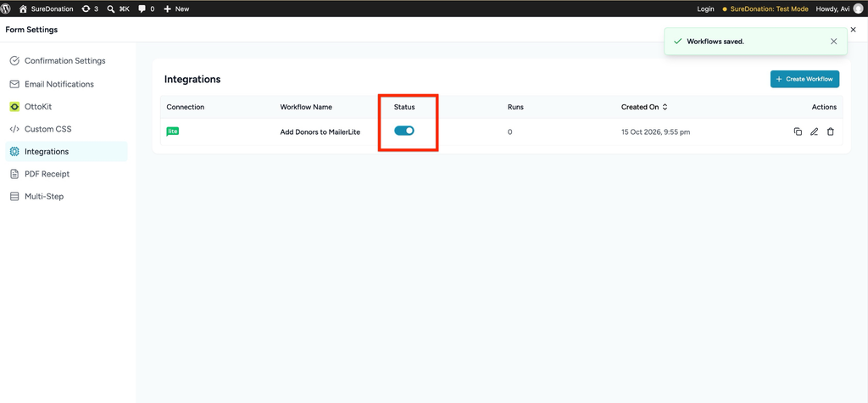This screenshot has width=868, height=403.
Task: Click SureDonation: Test Mode indicator
Action: coord(765,8)
